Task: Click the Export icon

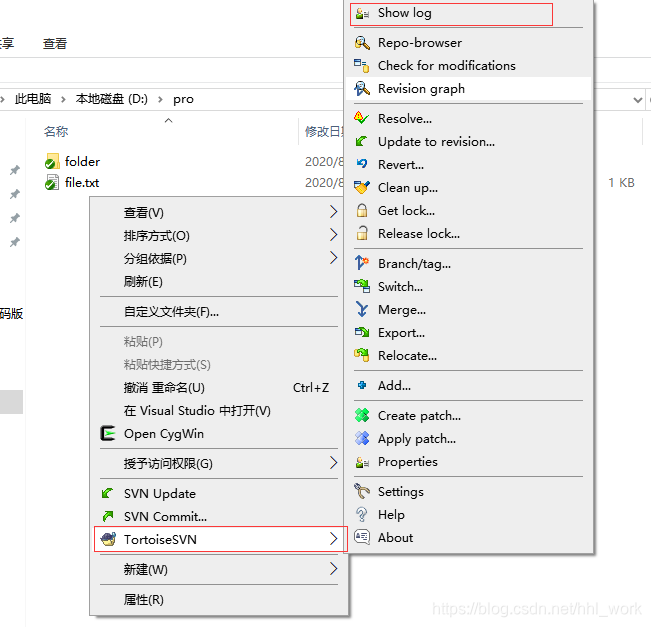Action: 362,332
